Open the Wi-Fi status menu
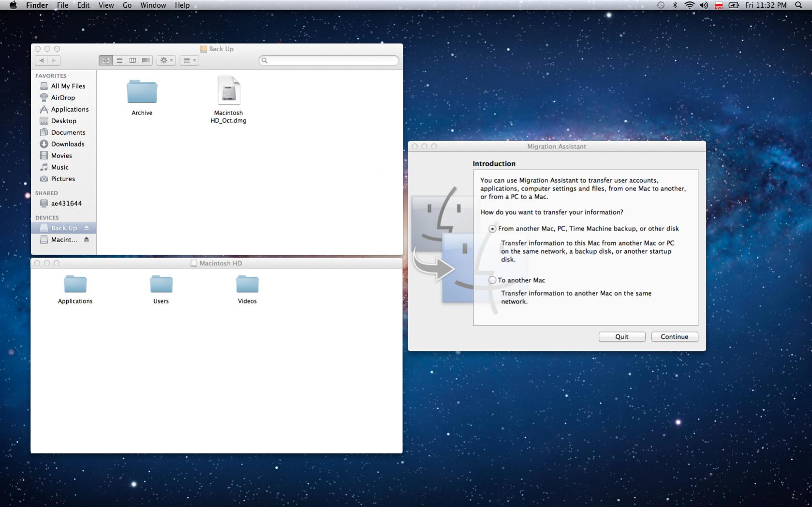Image resolution: width=812 pixels, height=507 pixels. 690,5
